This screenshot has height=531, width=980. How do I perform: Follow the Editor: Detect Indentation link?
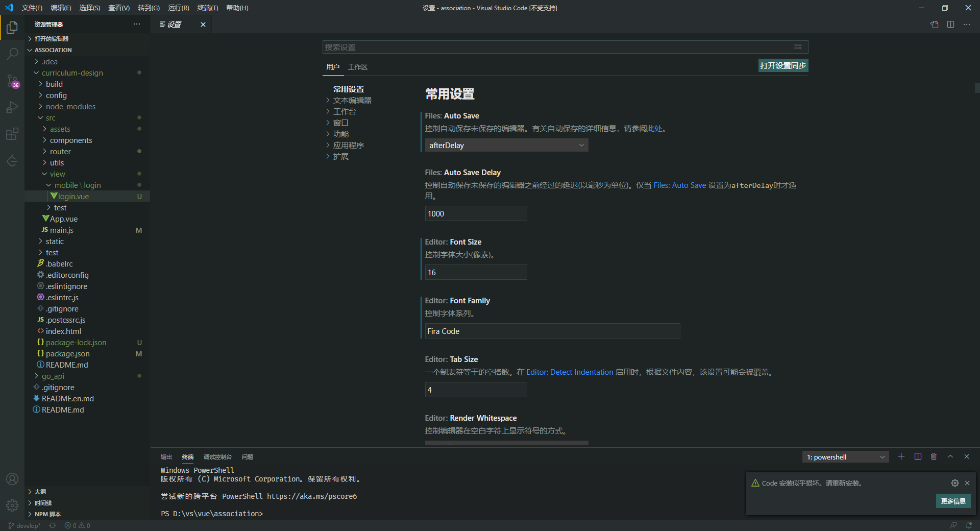[570, 372]
